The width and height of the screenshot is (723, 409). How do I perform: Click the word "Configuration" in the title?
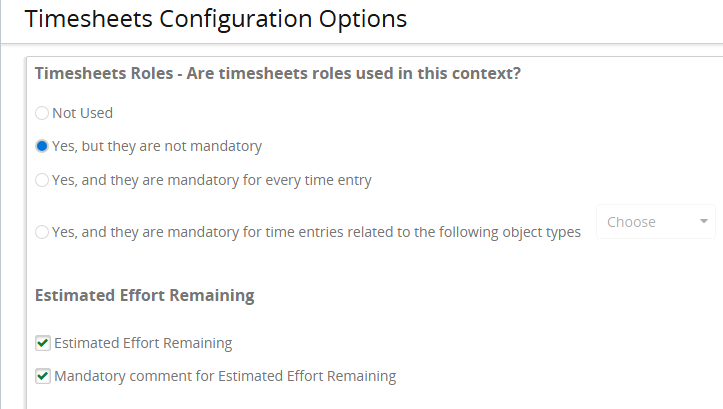[217, 18]
